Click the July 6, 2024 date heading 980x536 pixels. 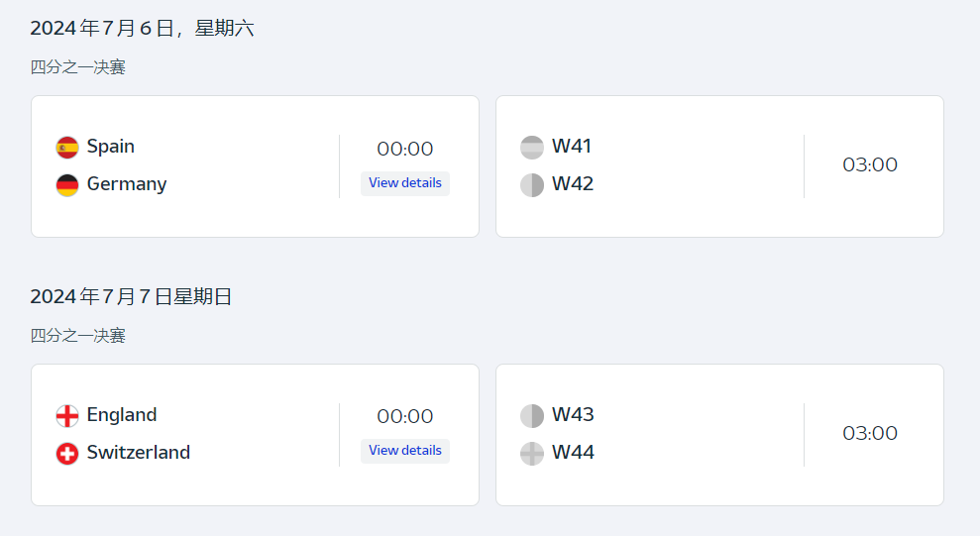point(142,29)
